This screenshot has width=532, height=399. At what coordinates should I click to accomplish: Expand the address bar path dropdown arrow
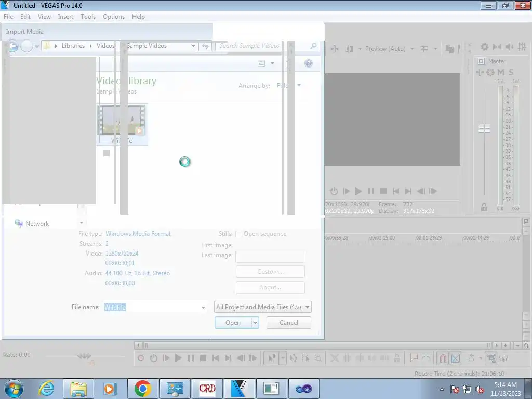(193, 46)
